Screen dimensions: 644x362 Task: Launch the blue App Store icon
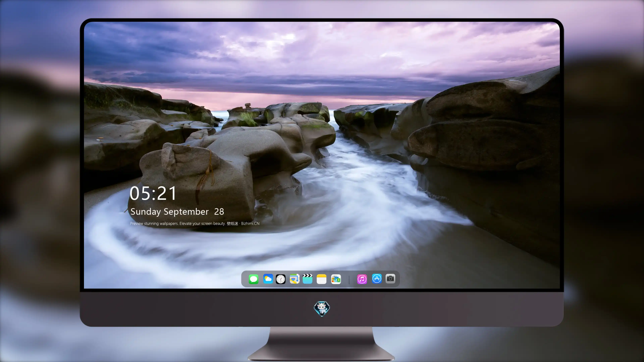(x=377, y=279)
